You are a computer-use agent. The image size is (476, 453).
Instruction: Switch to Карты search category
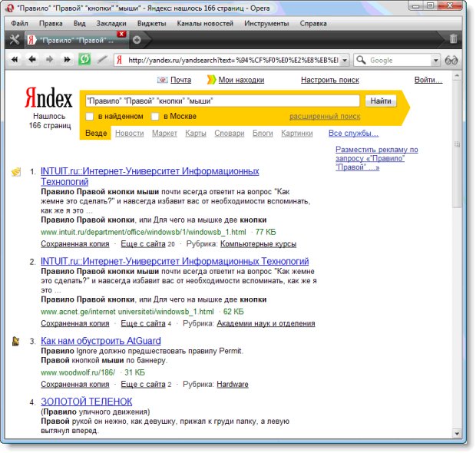coord(196,134)
